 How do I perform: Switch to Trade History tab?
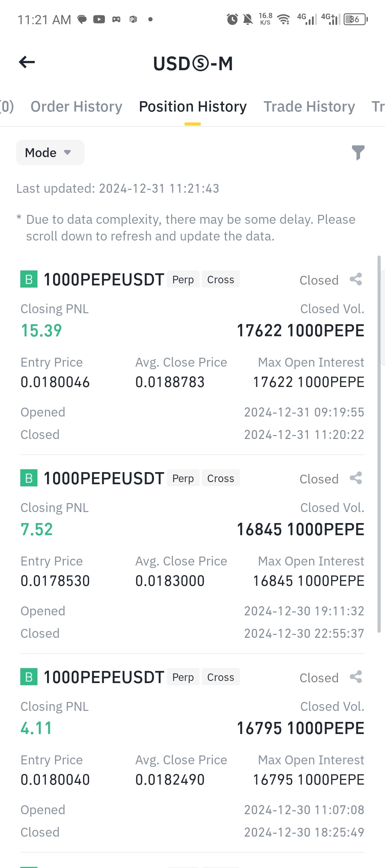tap(309, 107)
